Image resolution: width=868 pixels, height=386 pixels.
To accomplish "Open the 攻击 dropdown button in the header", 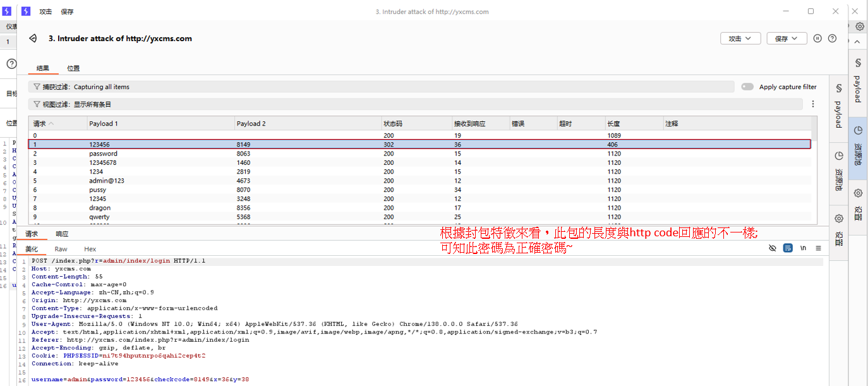I will [740, 39].
